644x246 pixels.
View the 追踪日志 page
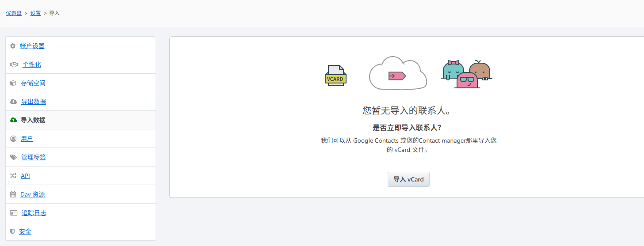34,213
